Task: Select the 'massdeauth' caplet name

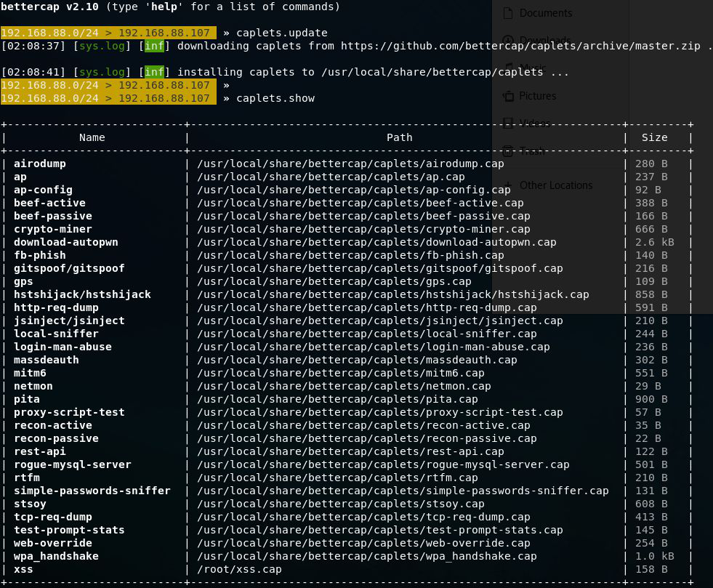Action: pyautogui.click(x=47, y=361)
